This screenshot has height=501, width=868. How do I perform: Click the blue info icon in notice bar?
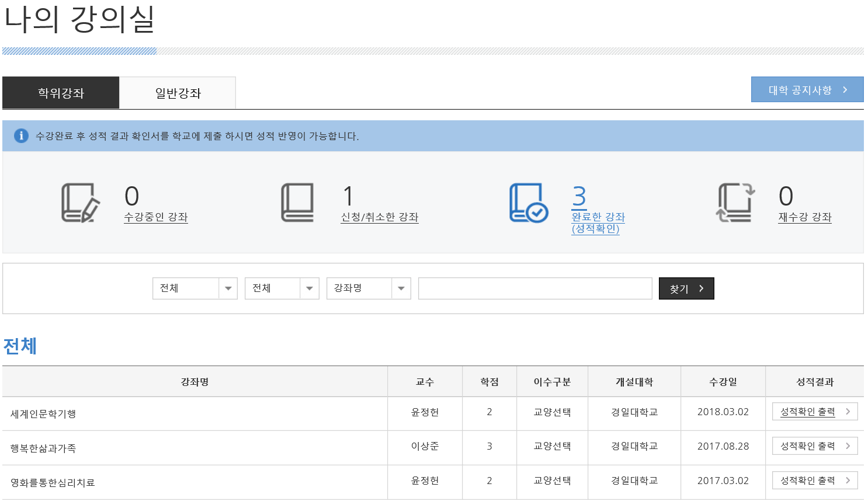21,135
